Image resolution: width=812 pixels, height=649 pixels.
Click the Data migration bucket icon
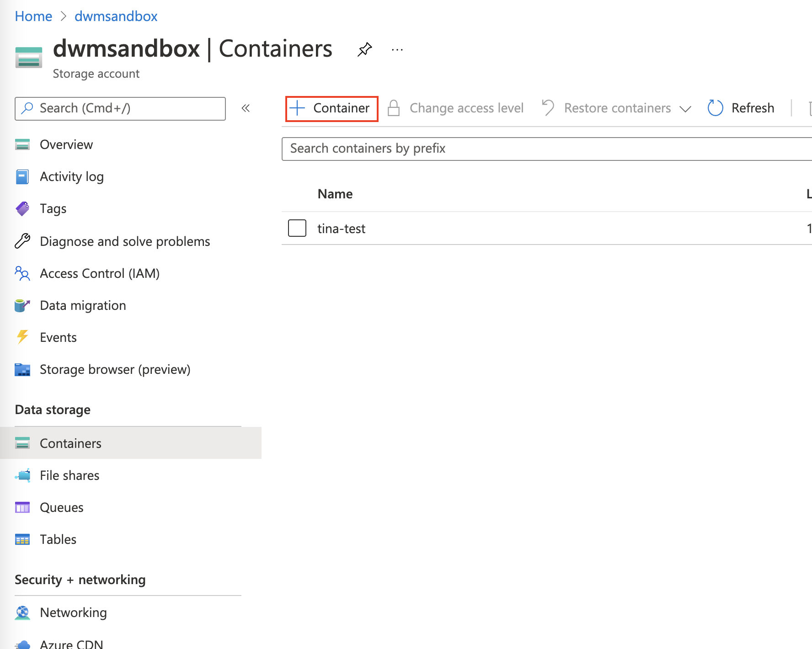[x=22, y=305]
